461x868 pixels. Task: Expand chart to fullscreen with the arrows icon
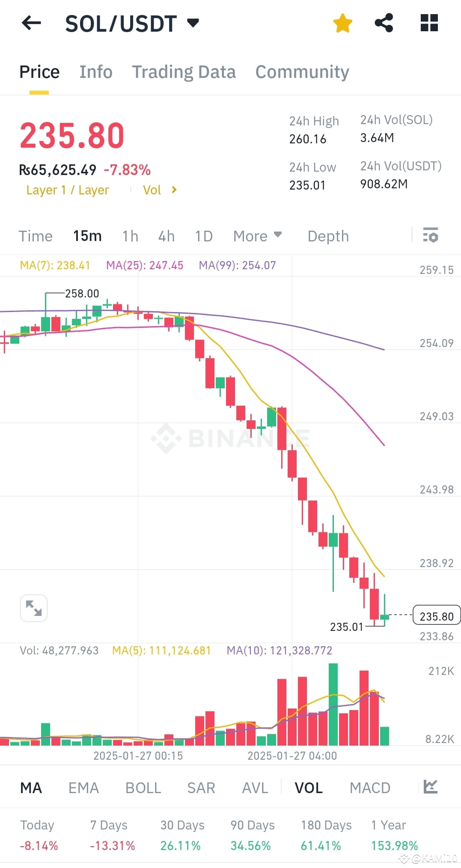tap(33, 608)
